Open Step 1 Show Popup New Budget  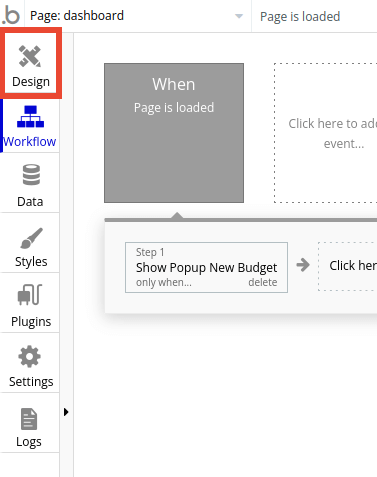tap(206, 267)
